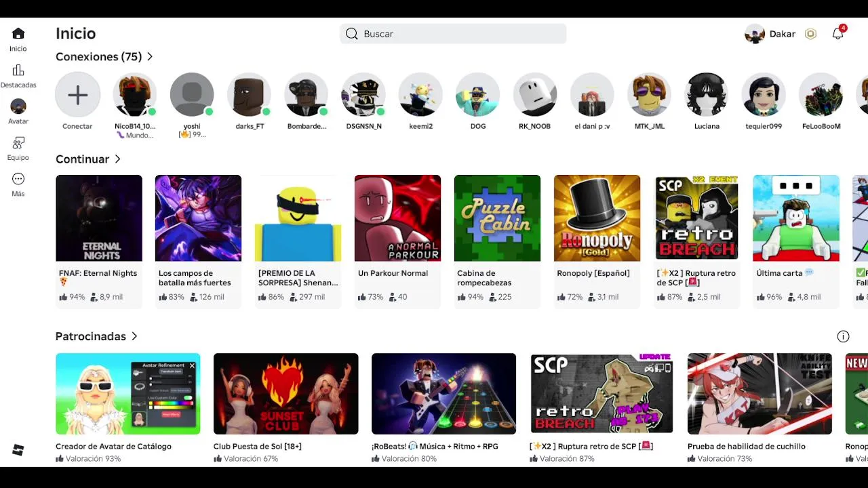Expand the Conexiones (75) chevron
This screenshot has height=488, width=868.
150,57
